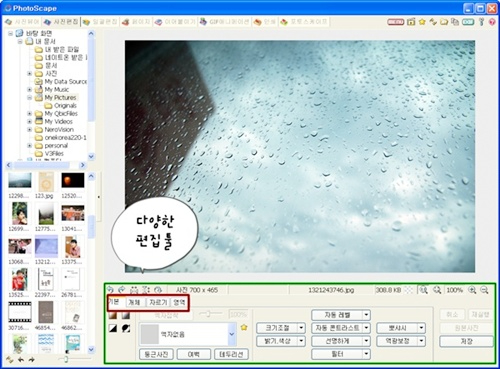The width and height of the screenshot is (500, 369).
Task: Open the 밝기,색상 dropdown arrow
Action: [x=301, y=341]
